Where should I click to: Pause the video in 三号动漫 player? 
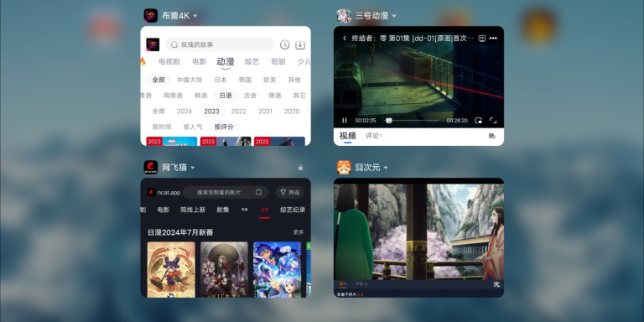(345, 121)
